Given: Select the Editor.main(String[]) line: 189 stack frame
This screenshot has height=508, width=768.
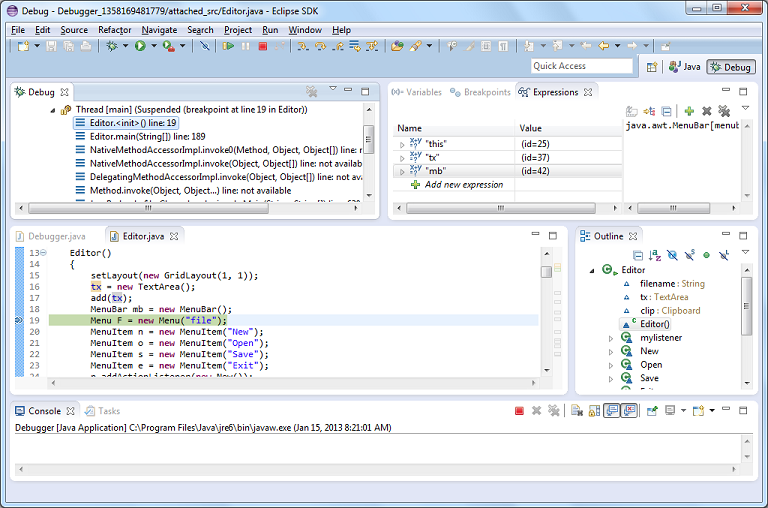Looking at the screenshot, I should pyautogui.click(x=147, y=137).
